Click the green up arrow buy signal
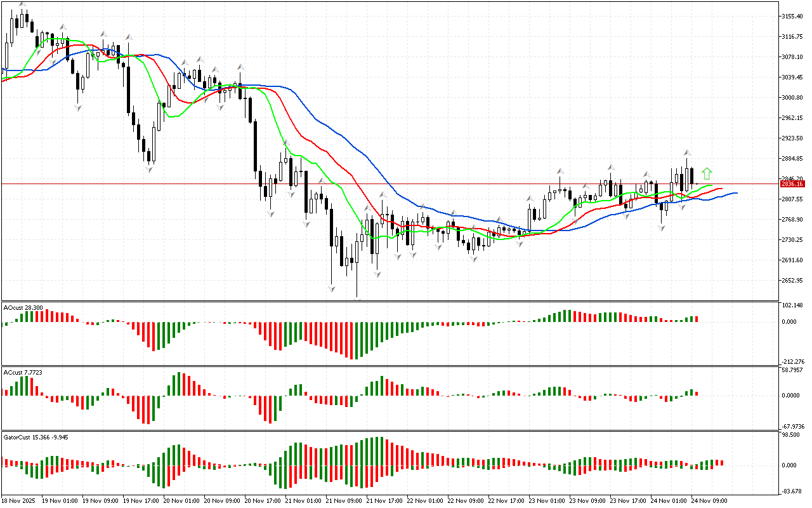This screenshot has height=508, width=812. (x=707, y=173)
